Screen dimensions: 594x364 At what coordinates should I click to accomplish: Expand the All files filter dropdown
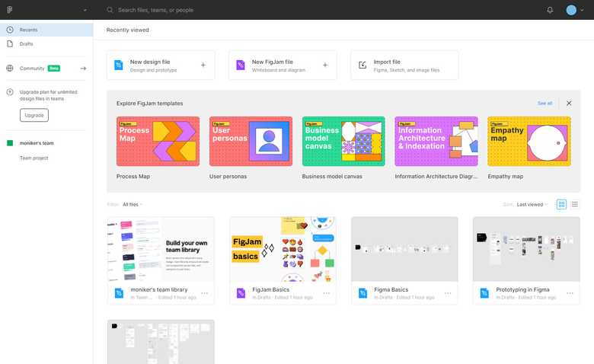[x=133, y=204]
